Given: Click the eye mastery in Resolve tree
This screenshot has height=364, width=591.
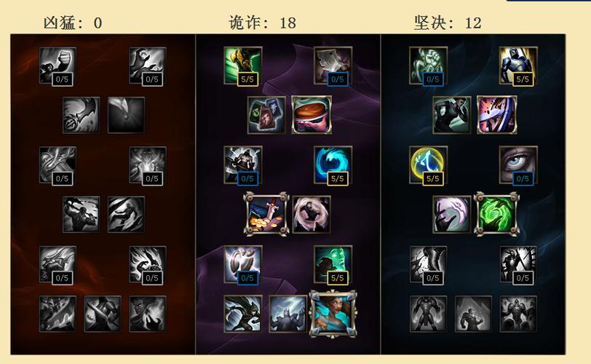Looking at the screenshot, I should point(518,165).
